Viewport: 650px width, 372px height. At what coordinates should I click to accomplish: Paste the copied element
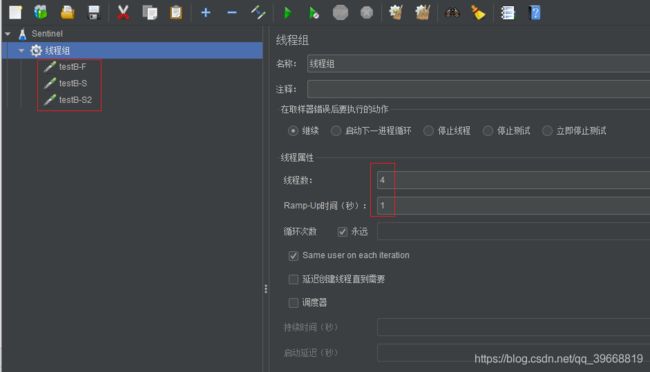pos(176,12)
